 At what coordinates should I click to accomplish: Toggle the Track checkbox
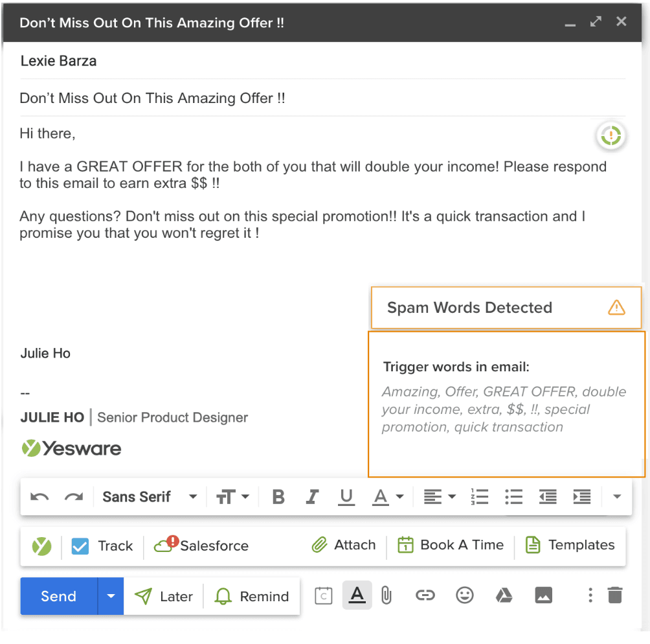click(80, 546)
